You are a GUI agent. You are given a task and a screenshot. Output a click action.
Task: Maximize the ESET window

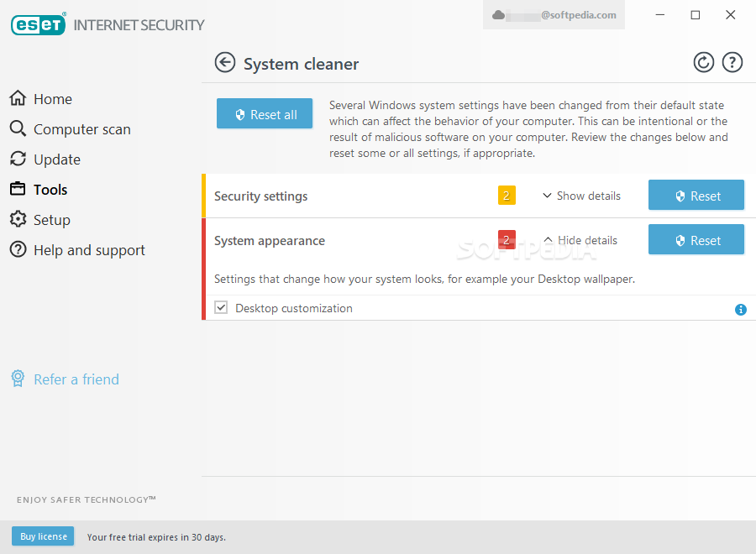(696, 15)
